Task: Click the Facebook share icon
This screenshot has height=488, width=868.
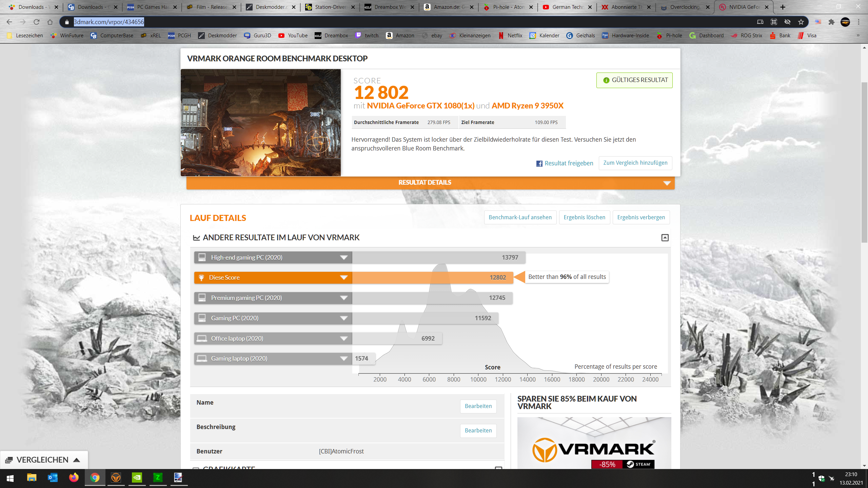Action: coord(539,164)
